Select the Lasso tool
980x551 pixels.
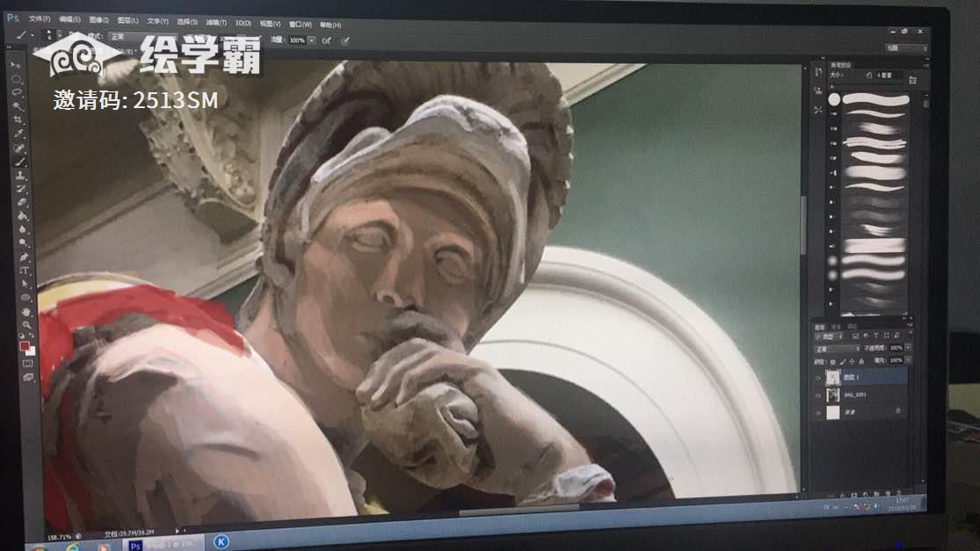18,92
